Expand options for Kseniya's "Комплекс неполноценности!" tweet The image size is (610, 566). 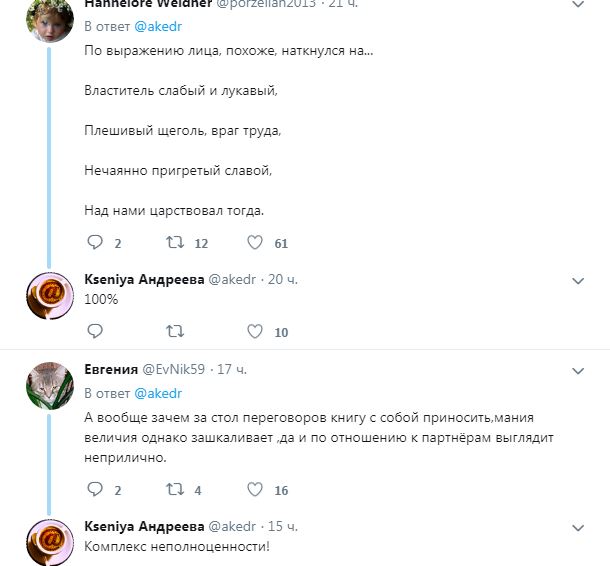click(577, 526)
